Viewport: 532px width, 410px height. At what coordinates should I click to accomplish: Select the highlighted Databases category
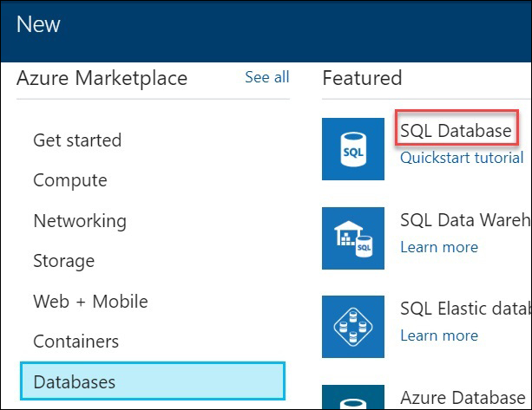tap(153, 381)
